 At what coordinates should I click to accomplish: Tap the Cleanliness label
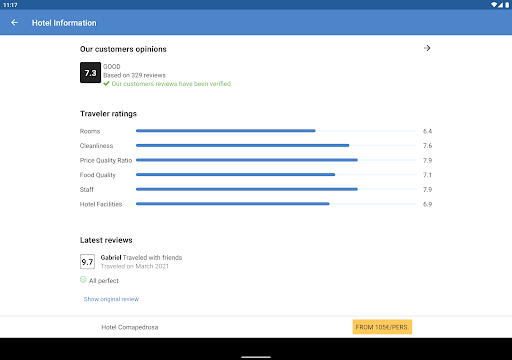(x=96, y=146)
